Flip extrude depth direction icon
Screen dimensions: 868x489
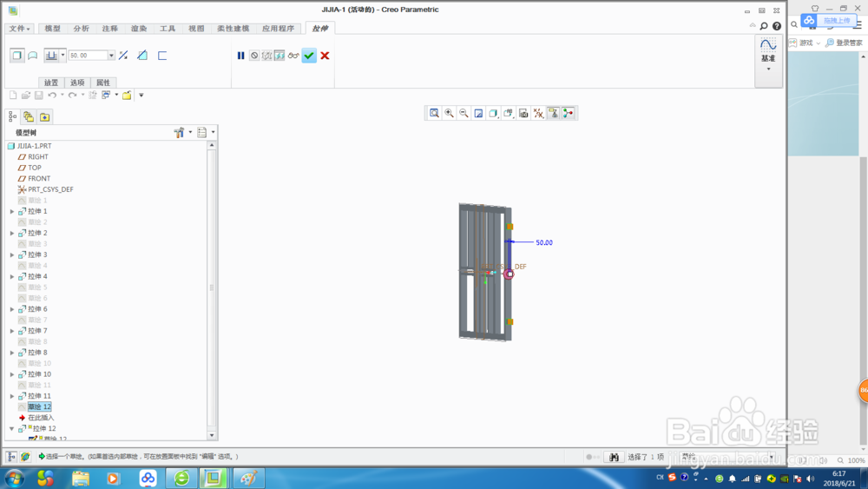pos(123,56)
